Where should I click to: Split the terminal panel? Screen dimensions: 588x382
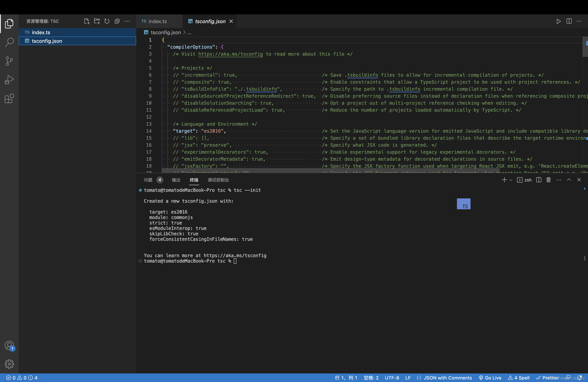(x=539, y=180)
